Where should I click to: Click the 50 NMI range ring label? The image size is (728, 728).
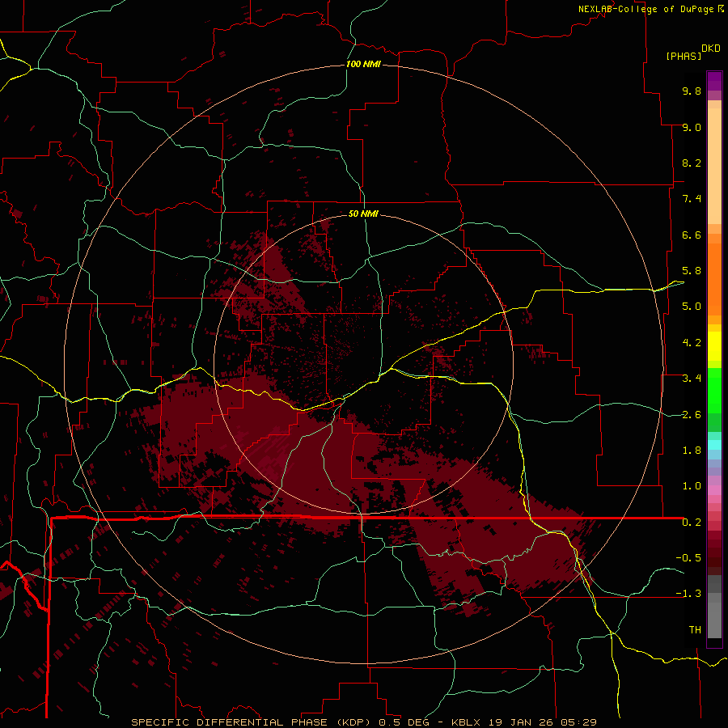363,214
